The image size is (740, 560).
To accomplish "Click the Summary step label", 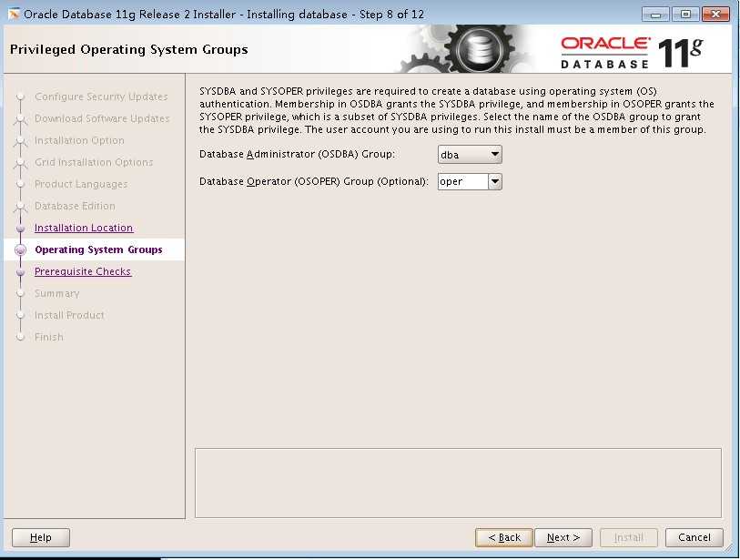I will tap(56, 293).
